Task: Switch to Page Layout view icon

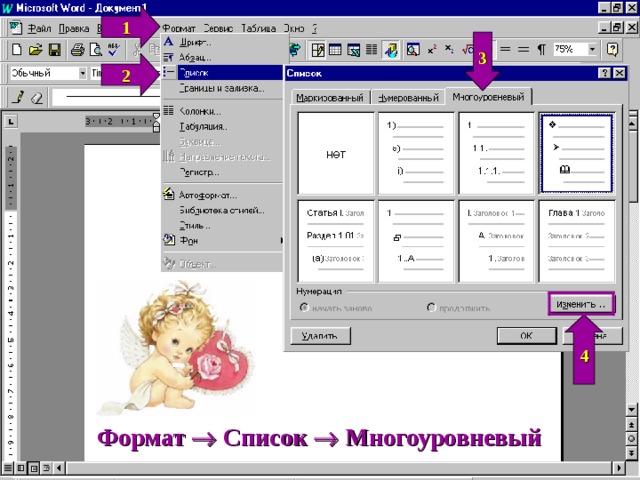Action: point(34,468)
